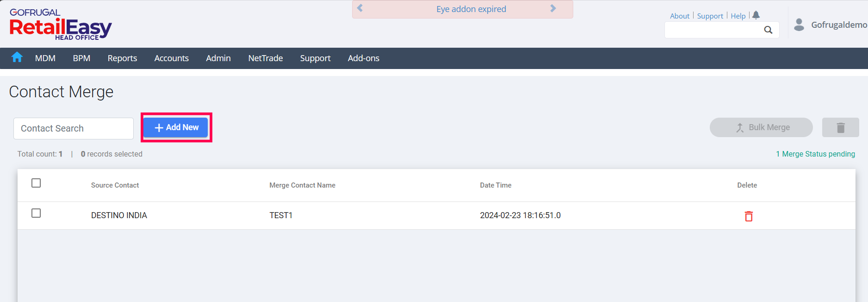The image size is (868, 302).
Task: Click the user profile avatar icon
Action: (799, 25)
